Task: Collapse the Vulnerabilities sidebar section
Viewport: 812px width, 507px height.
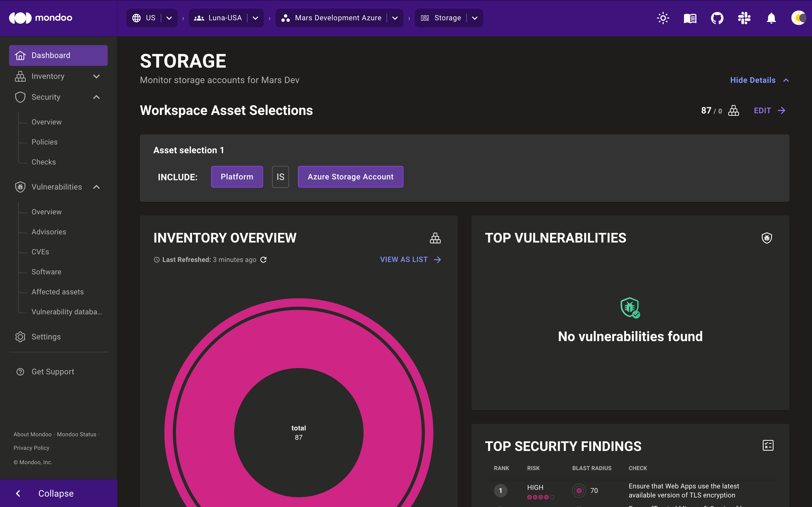Action: [96, 186]
